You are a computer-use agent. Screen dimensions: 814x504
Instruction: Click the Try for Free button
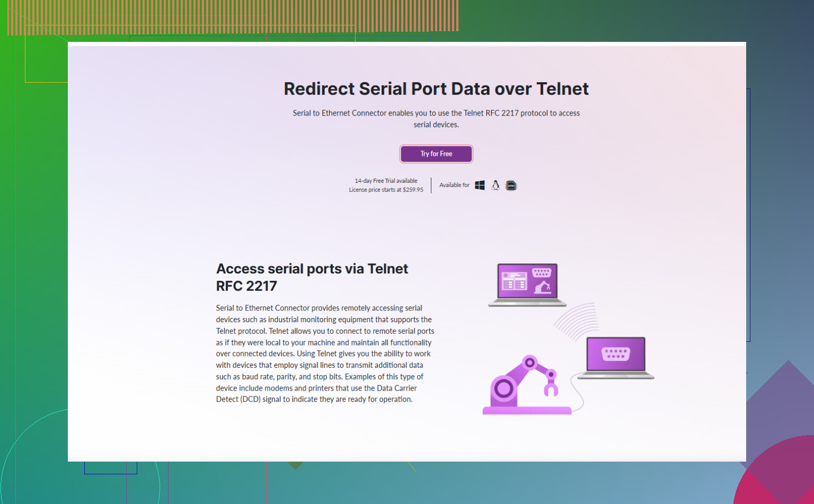[436, 154]
